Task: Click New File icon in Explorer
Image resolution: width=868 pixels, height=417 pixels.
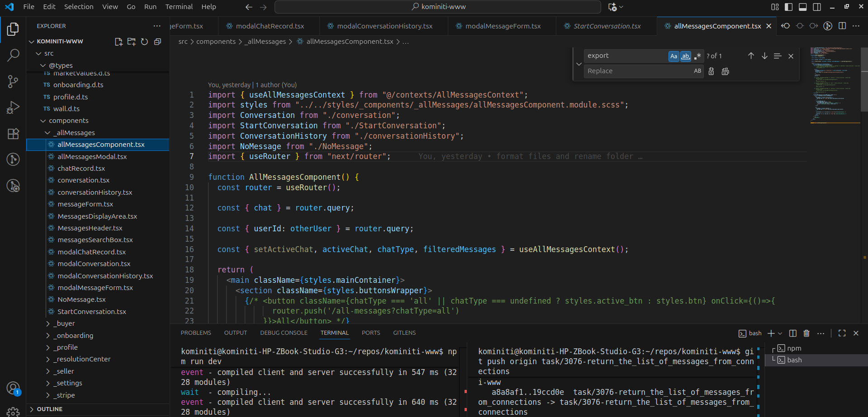Action: click(x=119, y=42)
